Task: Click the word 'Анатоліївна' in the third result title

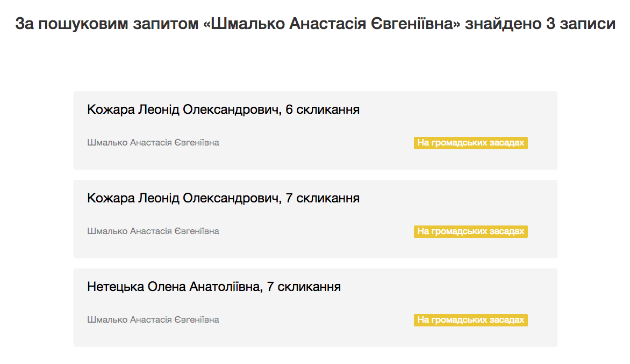Action: [x=225, y=287]
